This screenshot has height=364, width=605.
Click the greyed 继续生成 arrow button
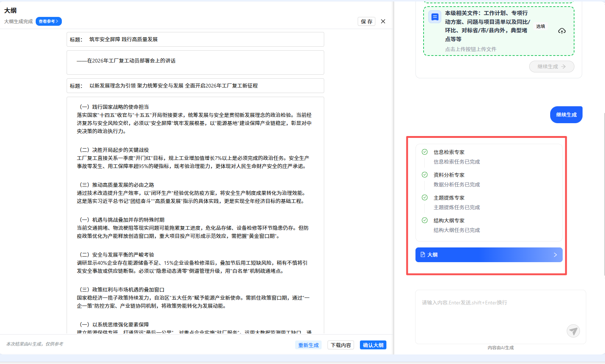pos(551,67)
